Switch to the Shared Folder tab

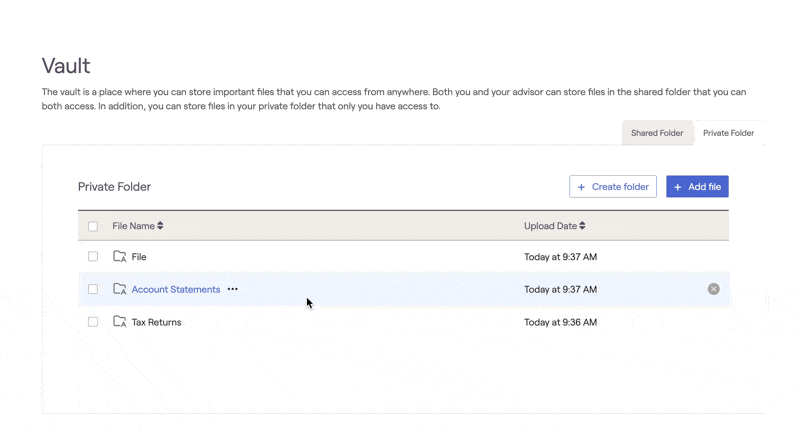coord(657,133)
